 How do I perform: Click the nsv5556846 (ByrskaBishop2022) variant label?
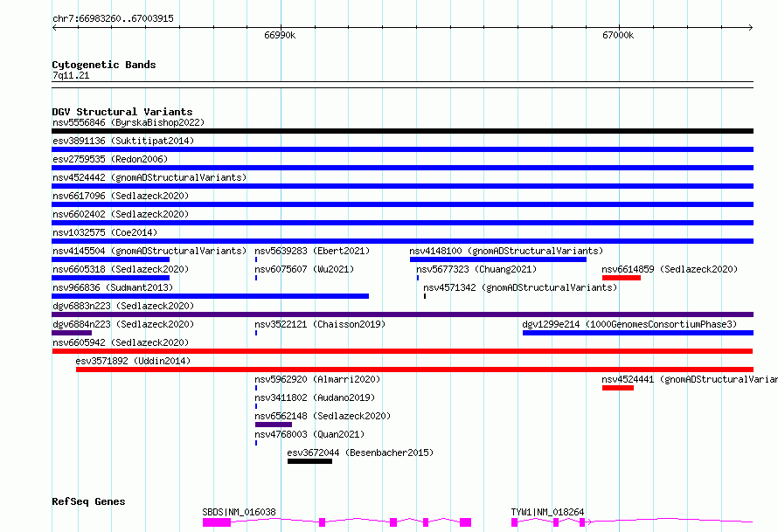[x=129, y=122]
